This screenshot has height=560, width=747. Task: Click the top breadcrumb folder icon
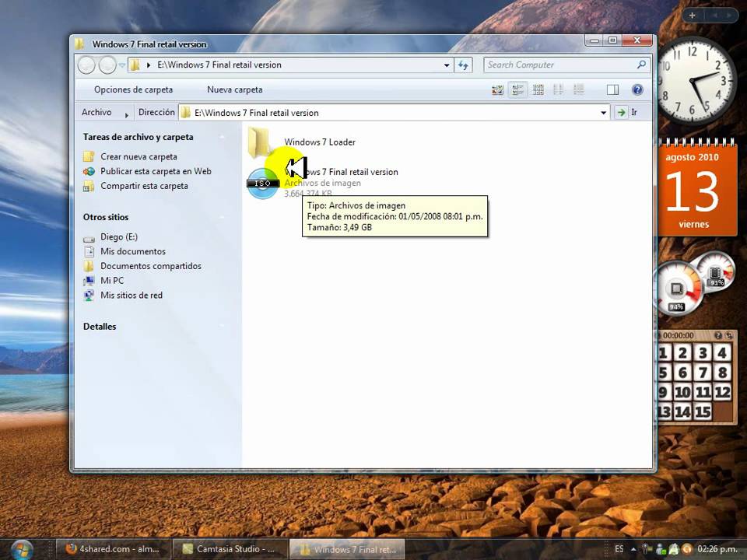(135, 65)
